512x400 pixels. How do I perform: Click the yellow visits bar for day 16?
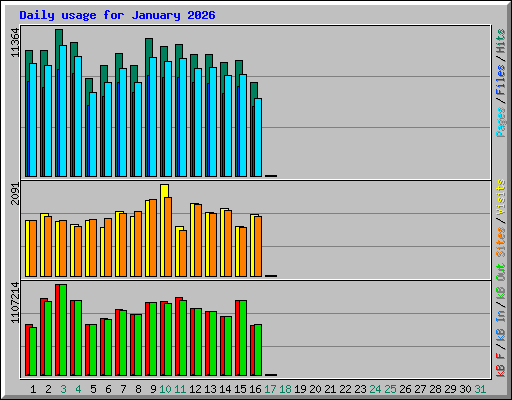[252, 246]
